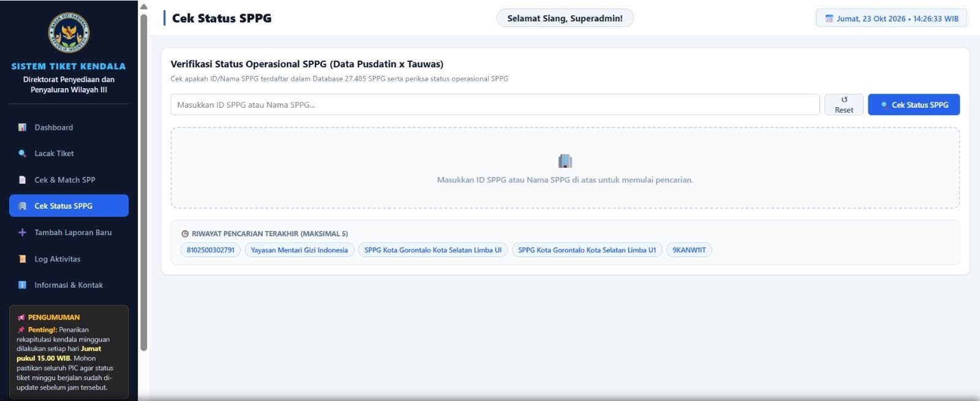The height and width of the screenshot is (401, 980).
Task: Select history chip ending Limba U1
Action: click(587, 250)
